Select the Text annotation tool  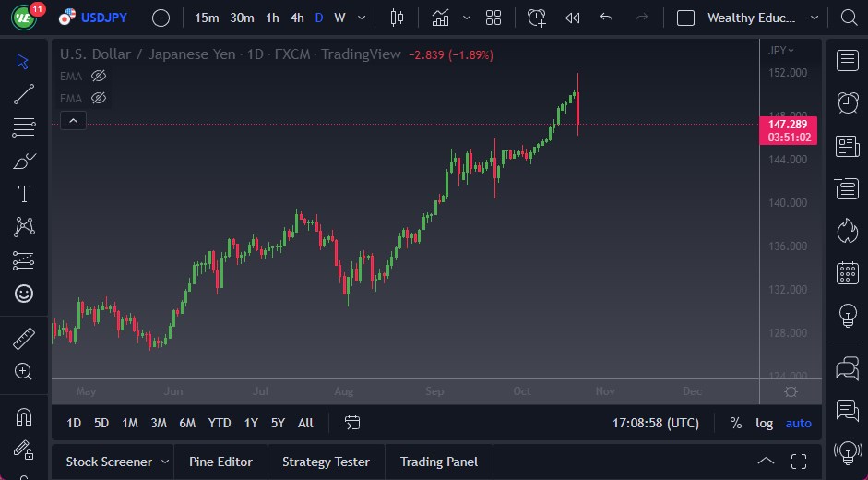[24, 194]
